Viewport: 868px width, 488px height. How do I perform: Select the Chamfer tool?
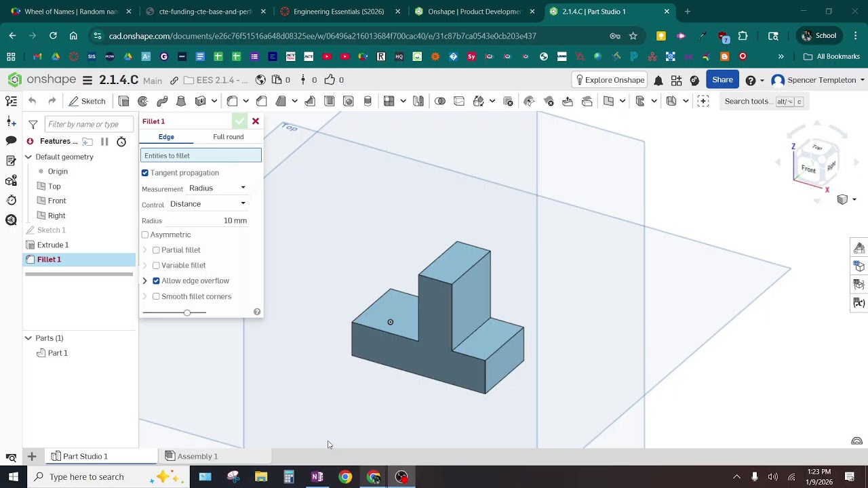[x=262, y=101]
